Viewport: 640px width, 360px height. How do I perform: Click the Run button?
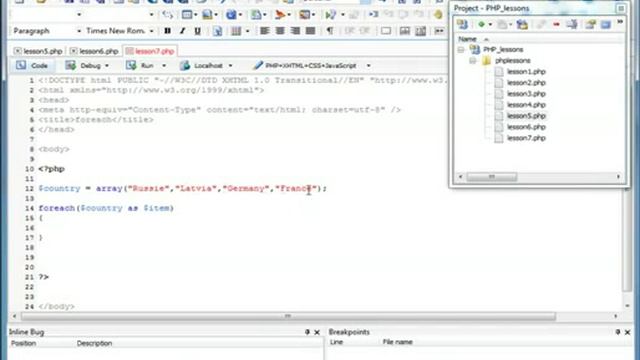coord(141,65)
